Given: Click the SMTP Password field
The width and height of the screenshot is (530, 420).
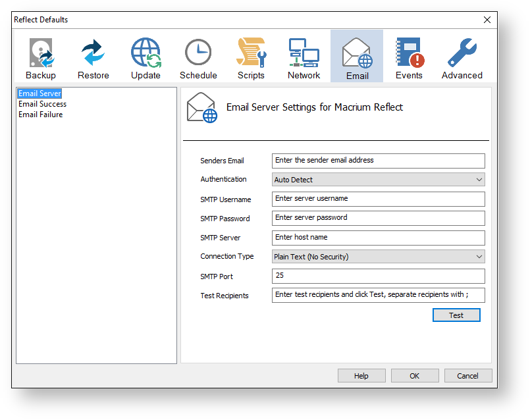Looking at the screenshot, I should 378,219.
